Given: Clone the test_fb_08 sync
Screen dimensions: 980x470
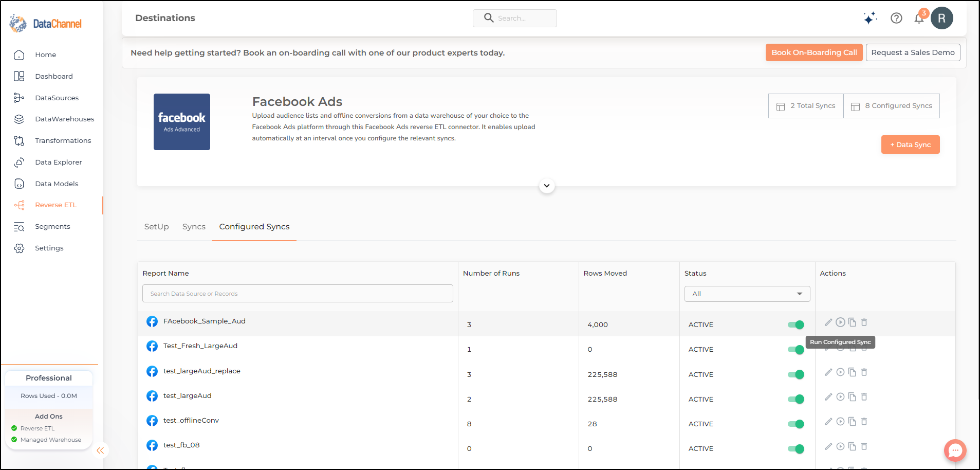Looking at the screenshot, I should click(852, 446).
